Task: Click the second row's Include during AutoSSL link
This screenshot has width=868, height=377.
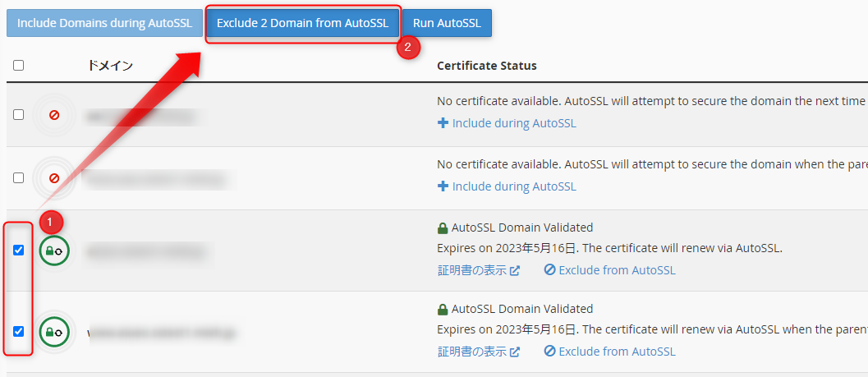Action: (x=514, y=186)
